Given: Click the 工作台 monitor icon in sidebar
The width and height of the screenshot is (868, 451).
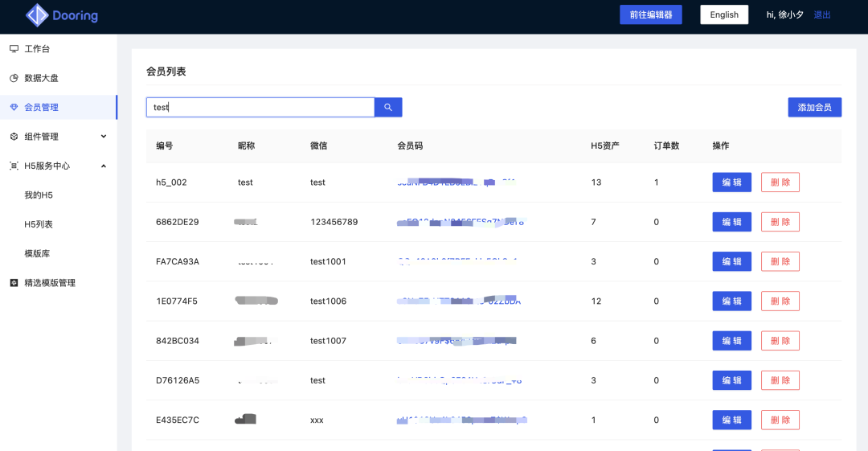Looking at the screenshot, I should click(x=14, y=49).
